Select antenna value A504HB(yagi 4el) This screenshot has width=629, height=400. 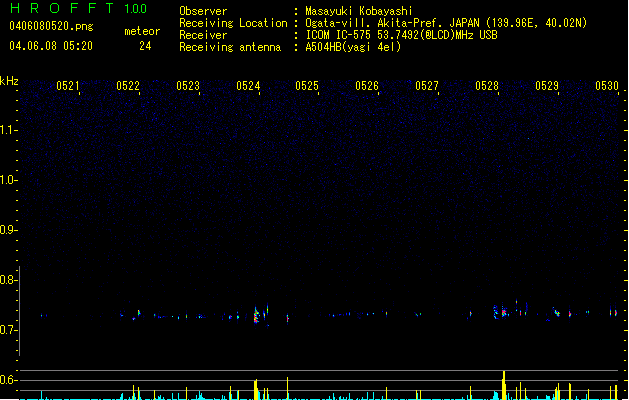(x=353, y=47)
